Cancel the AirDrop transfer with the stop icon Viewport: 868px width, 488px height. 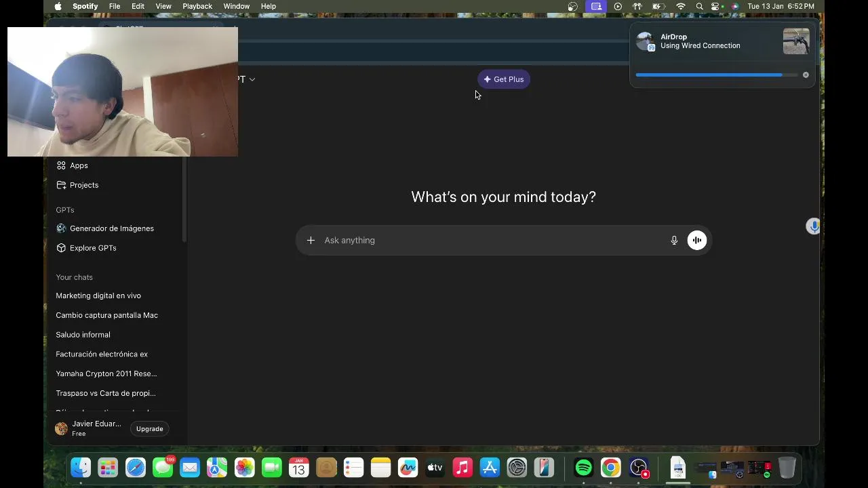pos(806,75)
